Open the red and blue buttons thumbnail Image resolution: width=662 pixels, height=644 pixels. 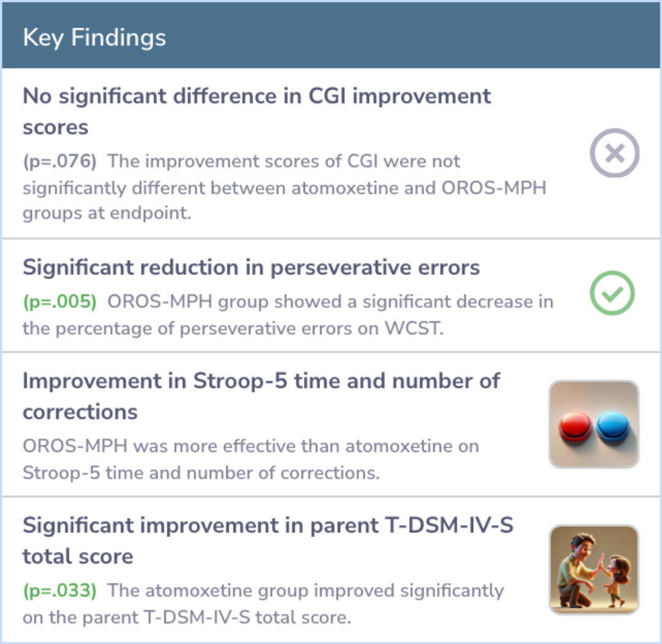tap(594, 424)
